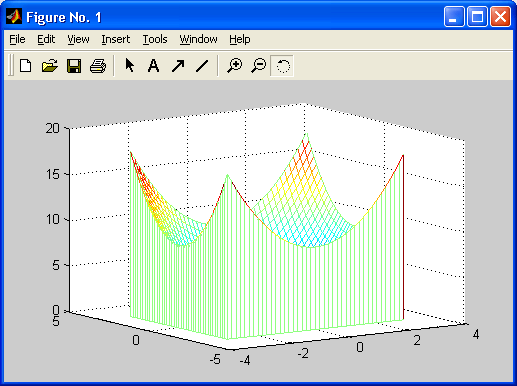Open the Window menu

(x=198, y=39)
